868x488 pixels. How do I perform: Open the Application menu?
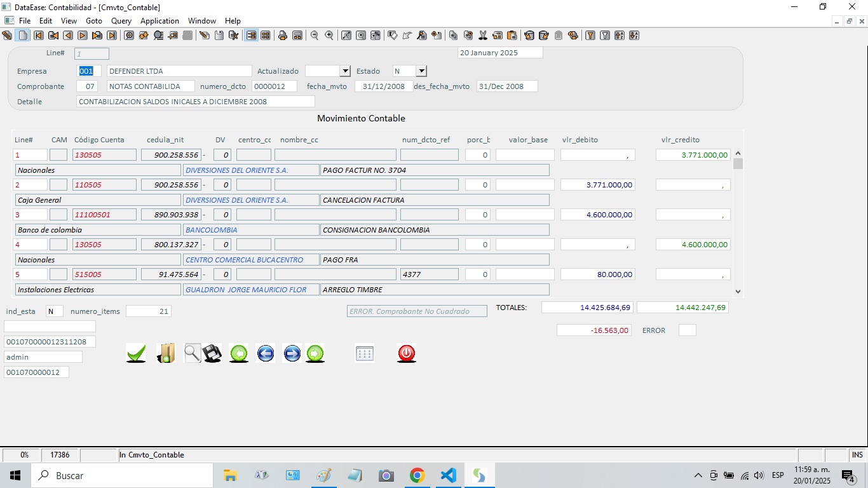[159, 21]
